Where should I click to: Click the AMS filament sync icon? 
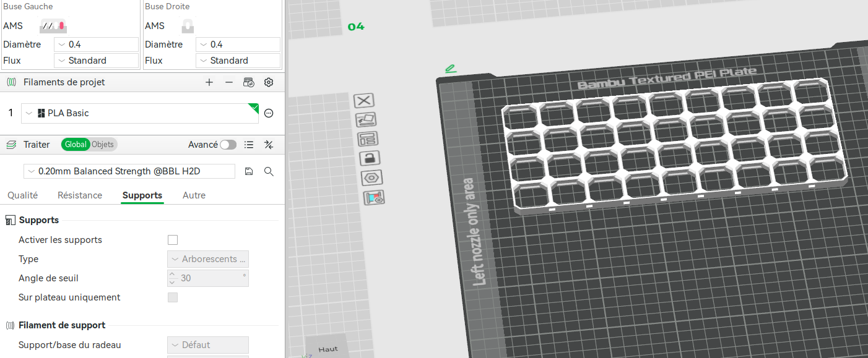[x=249, y=82]
